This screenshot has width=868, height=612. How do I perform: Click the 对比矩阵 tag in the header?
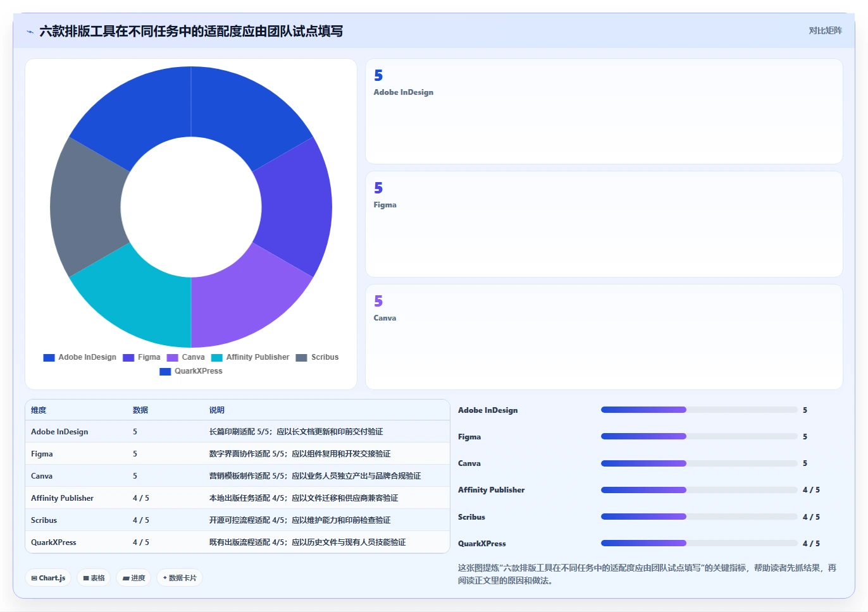tap(825, 30)
